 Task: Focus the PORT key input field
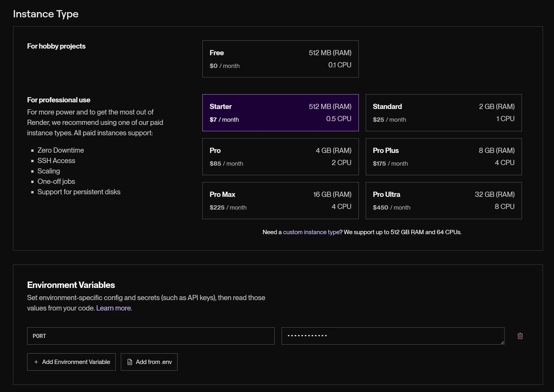151,336
